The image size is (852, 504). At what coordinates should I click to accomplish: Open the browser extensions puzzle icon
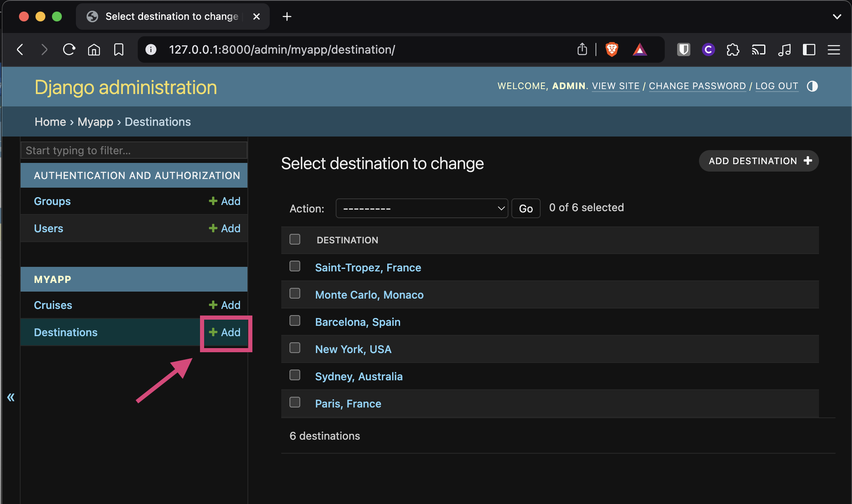tap(733, 50)
